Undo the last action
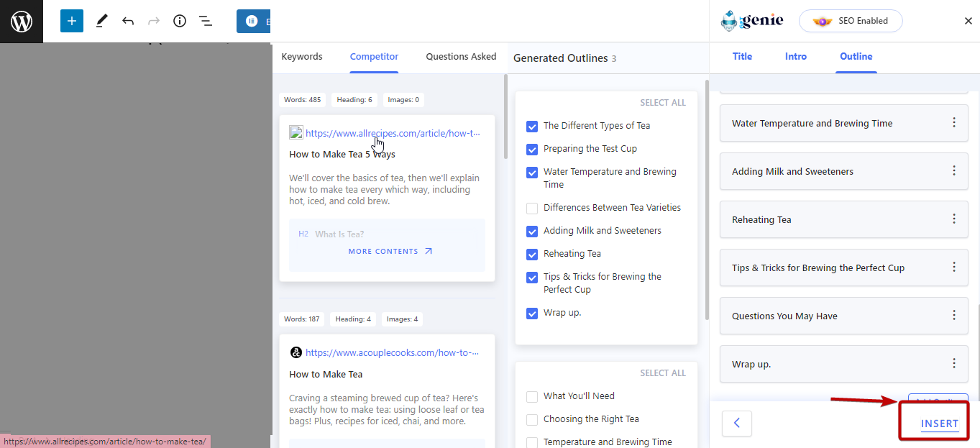The height and width of the screenshot is (448, 980). (x=128, y=21)
